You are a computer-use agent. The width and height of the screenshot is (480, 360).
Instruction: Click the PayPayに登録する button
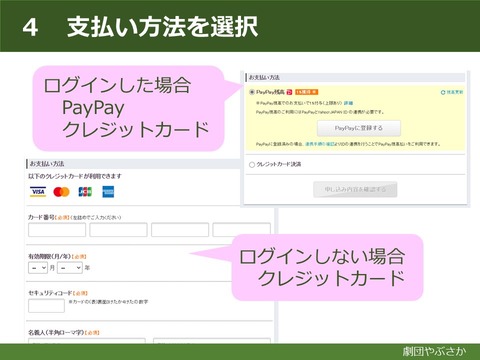(x=359, y=128)
